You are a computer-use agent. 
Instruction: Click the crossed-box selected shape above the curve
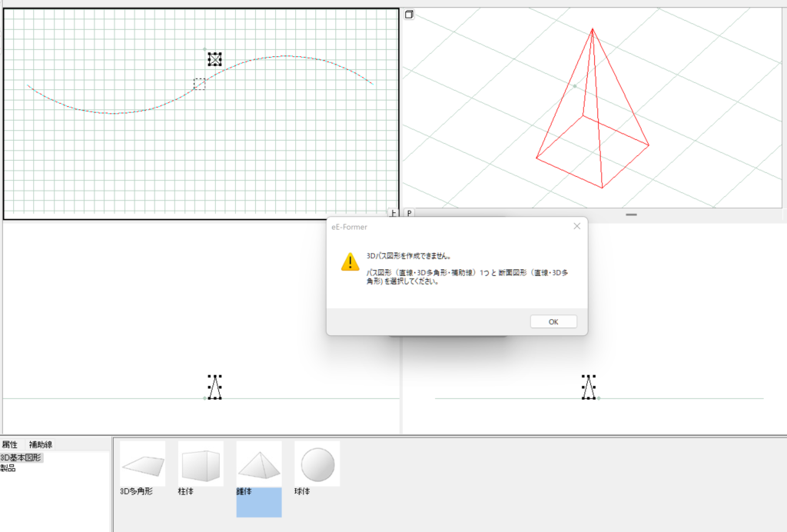pyautogui.click(x=214, y=59)
